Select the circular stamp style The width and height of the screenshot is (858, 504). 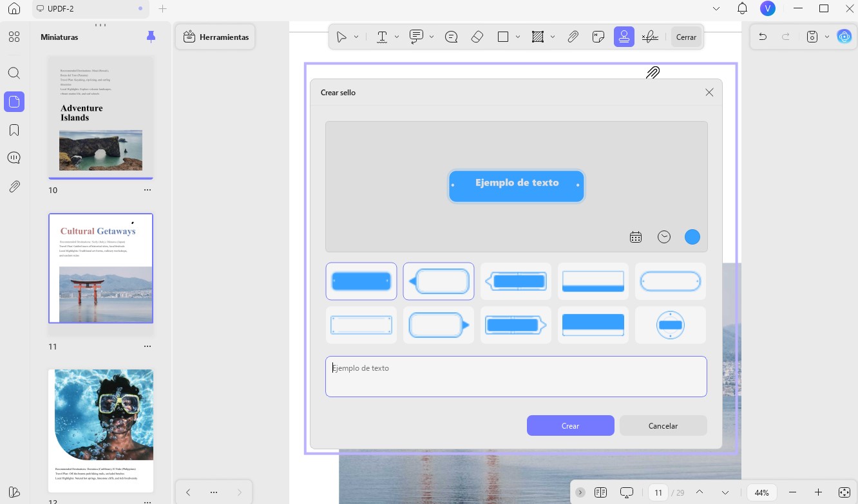point(671,325)
